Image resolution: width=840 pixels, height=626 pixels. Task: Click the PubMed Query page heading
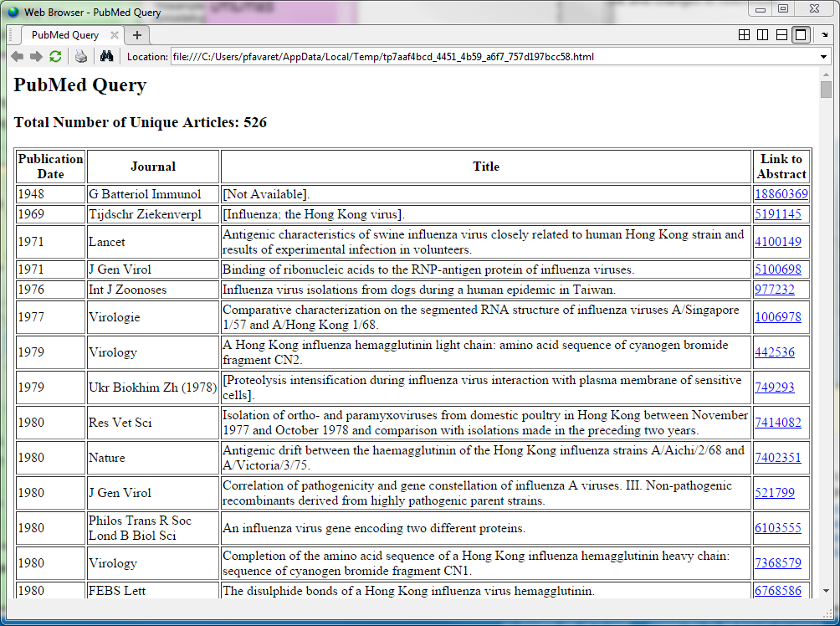pos(79,85)
